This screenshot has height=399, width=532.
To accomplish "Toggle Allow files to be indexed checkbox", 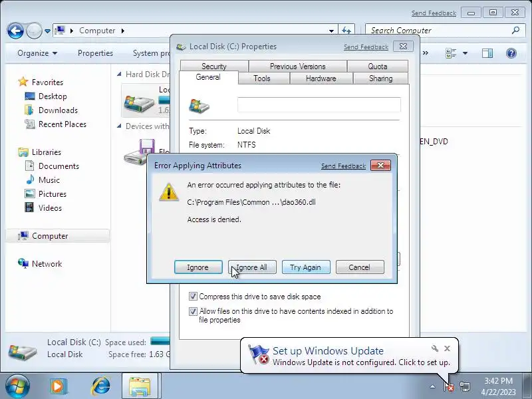I will (x=193, y=311).
